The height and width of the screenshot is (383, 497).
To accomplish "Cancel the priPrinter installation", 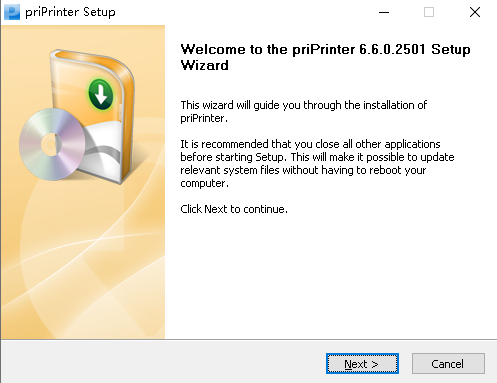I will [x=448, y=364].
